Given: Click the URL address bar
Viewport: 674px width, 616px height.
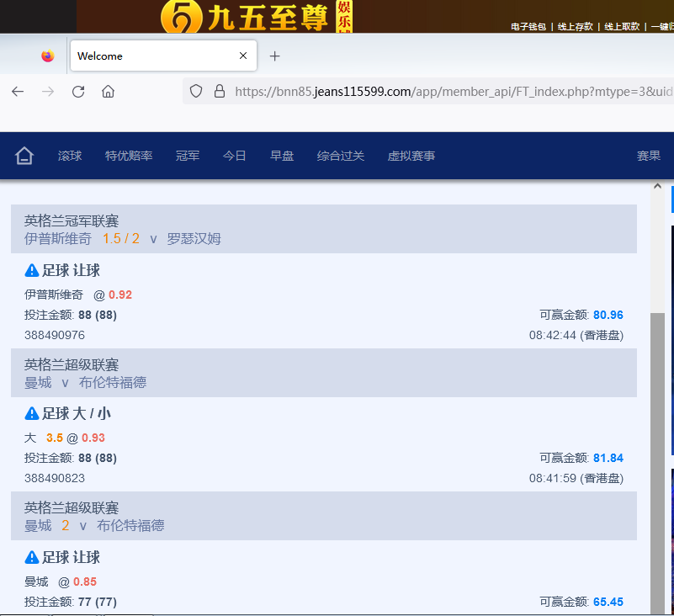Looking at the screenshot, I should point(430,91).
